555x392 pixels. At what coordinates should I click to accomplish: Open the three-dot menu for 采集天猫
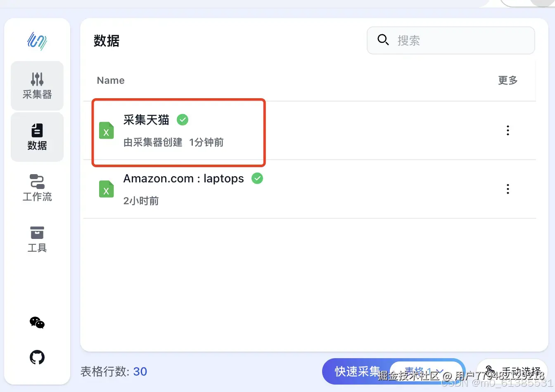(508, 130)
